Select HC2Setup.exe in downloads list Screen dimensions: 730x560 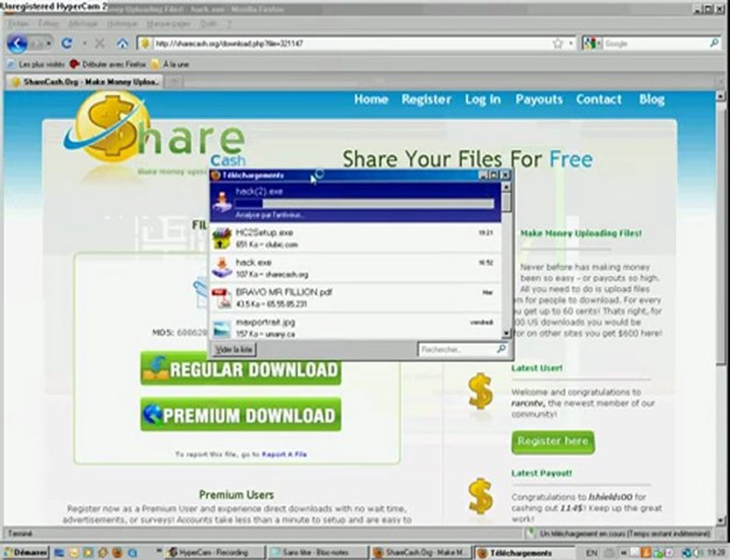[x=356, y=237]
